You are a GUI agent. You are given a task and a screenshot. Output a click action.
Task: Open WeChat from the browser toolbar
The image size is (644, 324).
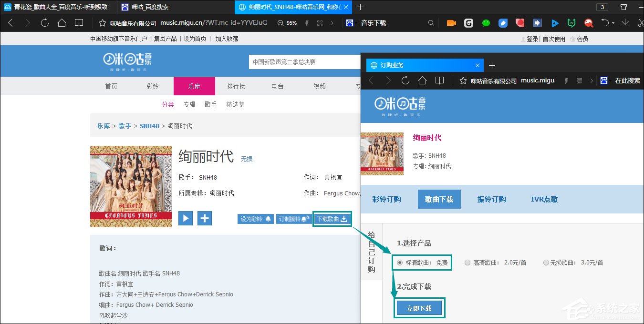[486, 22]
